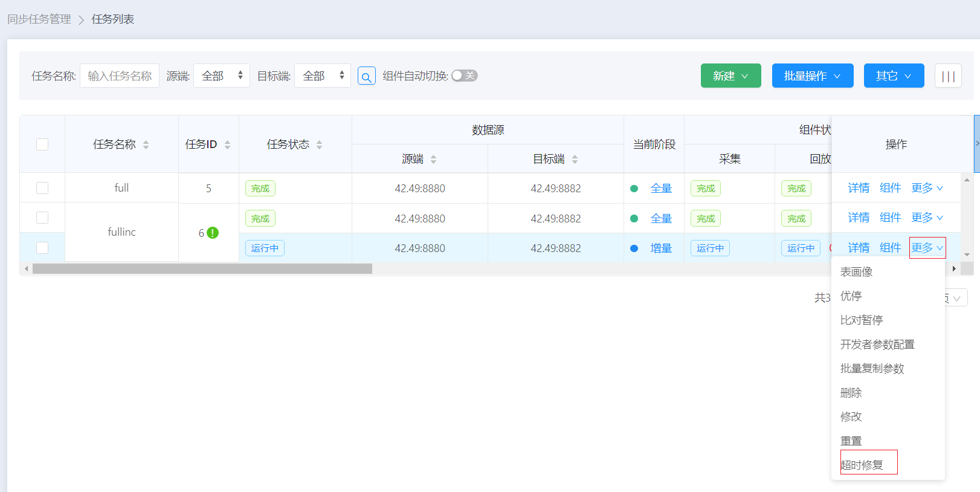Click right arrow of horizontal scrollbar

click(x=954, y=268)
